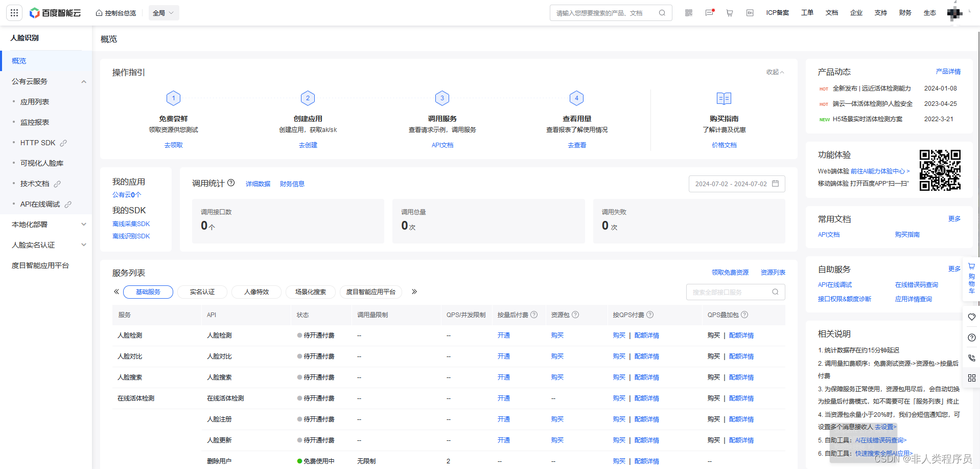Screen dimensions: 980x469
Task: Click the search magnifier in top search box
Action: tap(662, 13)
